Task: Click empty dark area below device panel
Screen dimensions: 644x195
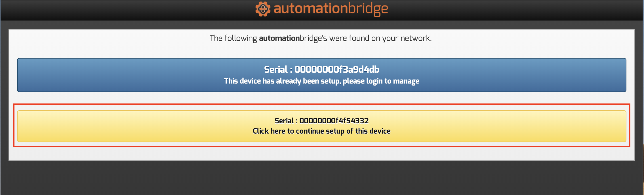Action: [321, 178]
